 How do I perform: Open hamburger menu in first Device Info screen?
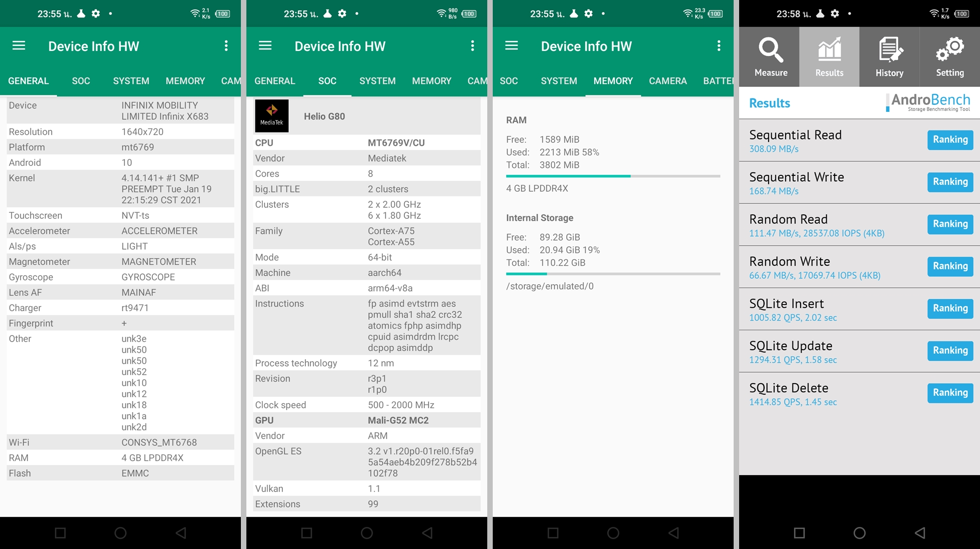[x=19, y=46]
